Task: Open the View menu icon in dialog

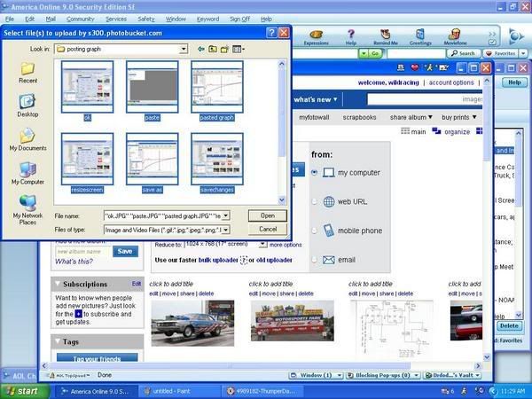Action: (239, 50)
